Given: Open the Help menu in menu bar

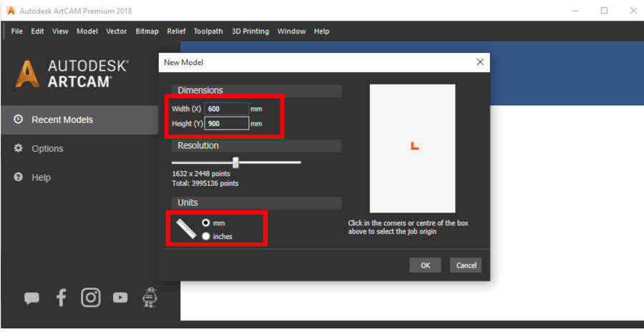Looking at the screenshot, I should tap(321, 31).
